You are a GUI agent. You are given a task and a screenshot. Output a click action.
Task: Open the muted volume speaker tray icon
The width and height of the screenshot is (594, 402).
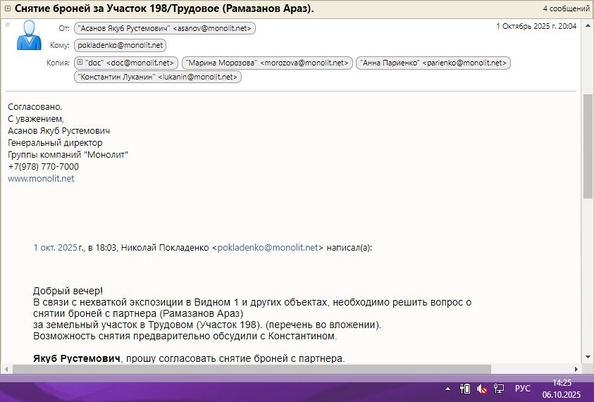482,389
